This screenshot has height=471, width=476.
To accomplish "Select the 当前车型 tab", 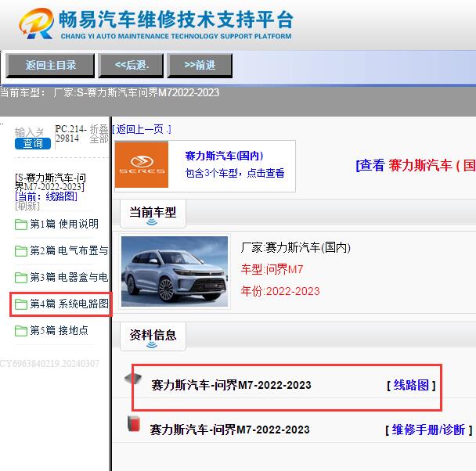I will click(153, 214).
